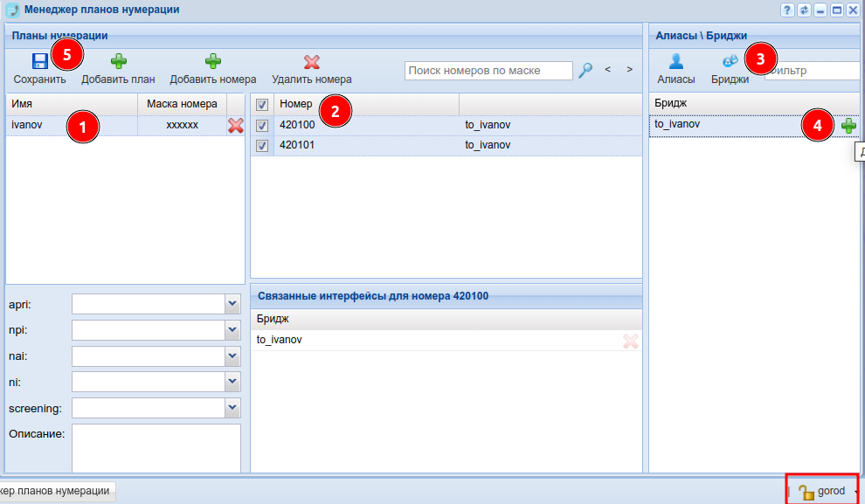
Task: Sort by the Имя column header
Action: coord(72,104)
